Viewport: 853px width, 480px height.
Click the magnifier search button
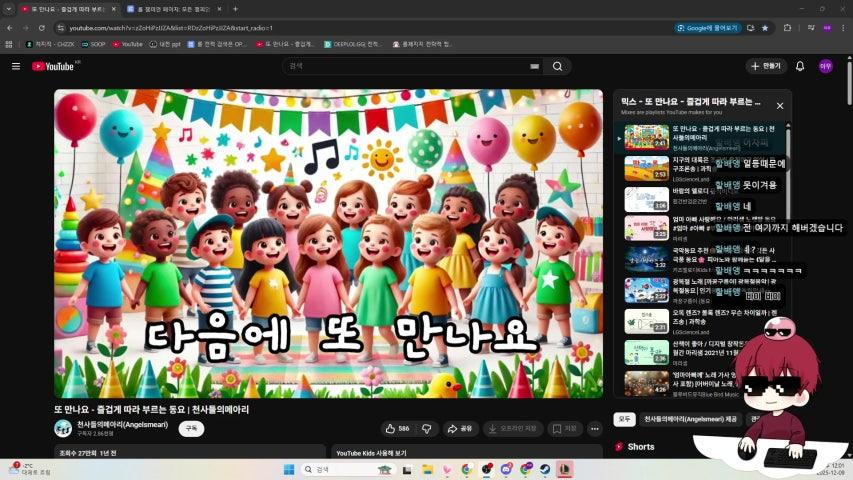point(558,66)
